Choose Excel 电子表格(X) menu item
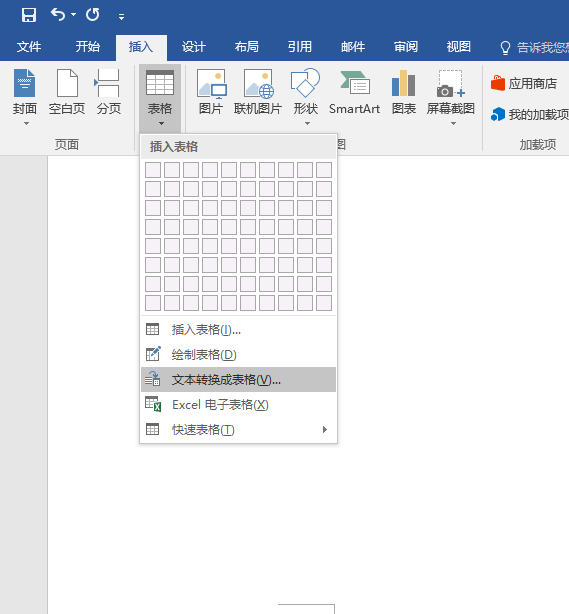This screenshot has width=569, height=614. (238, 405)
